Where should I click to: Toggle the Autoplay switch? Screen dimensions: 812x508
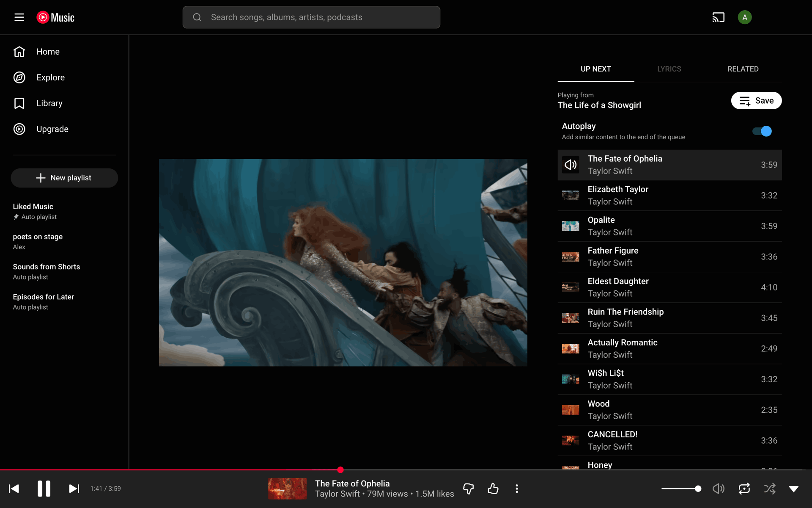coord(762,131)
